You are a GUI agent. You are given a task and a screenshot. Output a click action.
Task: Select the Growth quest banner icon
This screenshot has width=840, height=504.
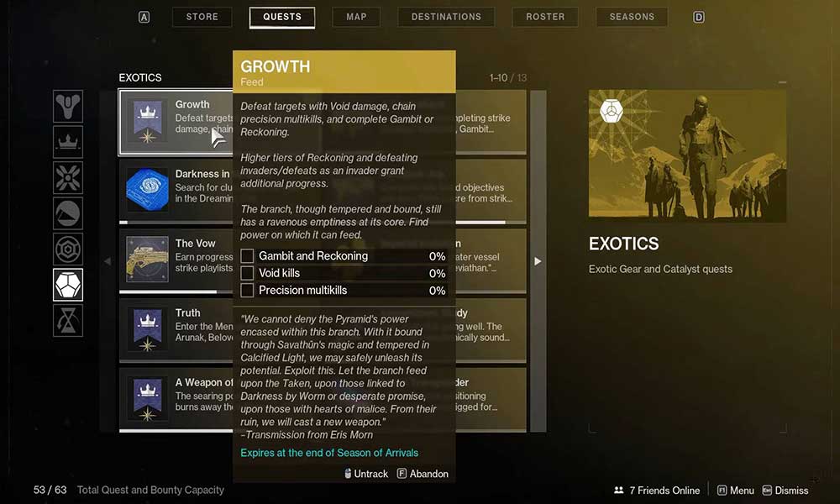click(x=147, y=122)
